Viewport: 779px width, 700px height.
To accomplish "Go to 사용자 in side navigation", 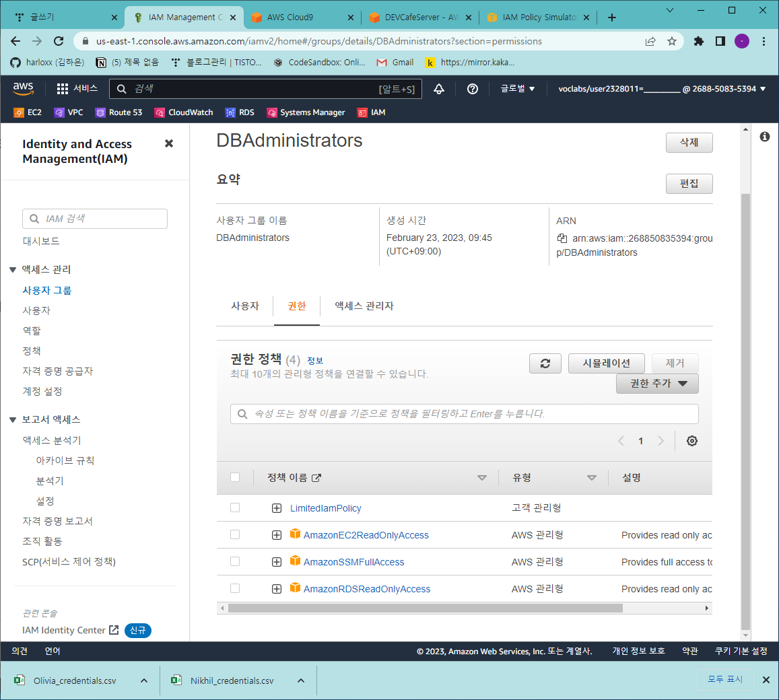I will 36,310.
